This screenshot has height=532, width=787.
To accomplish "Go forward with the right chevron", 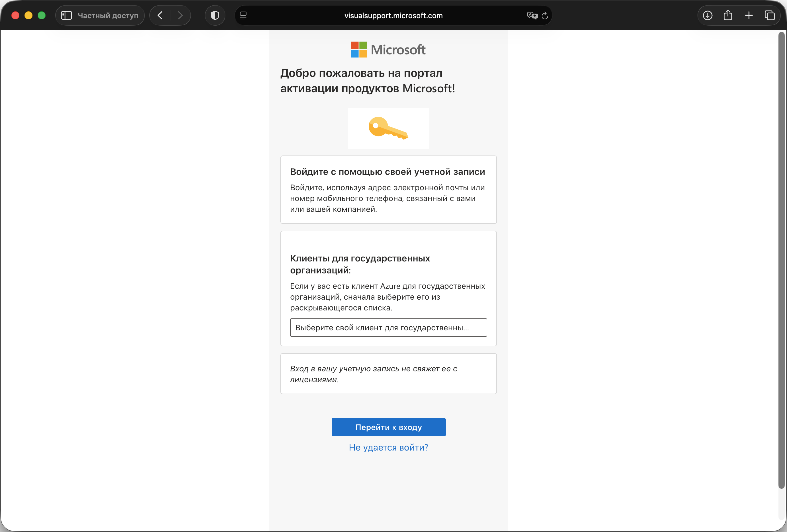I will coord(180,16).
